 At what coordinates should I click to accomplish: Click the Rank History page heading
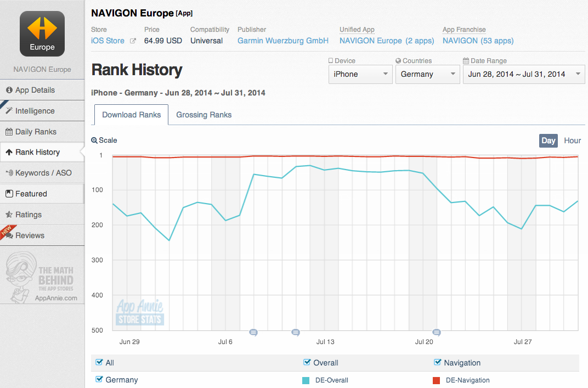(137, 70)
